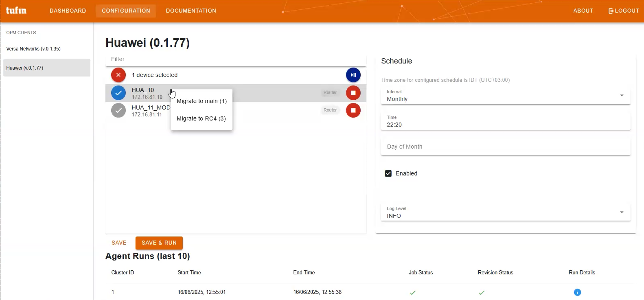Open the Interval dropdown showing Monthly
Viewport: 644px width, 300px height.
(x=506, y=96)
